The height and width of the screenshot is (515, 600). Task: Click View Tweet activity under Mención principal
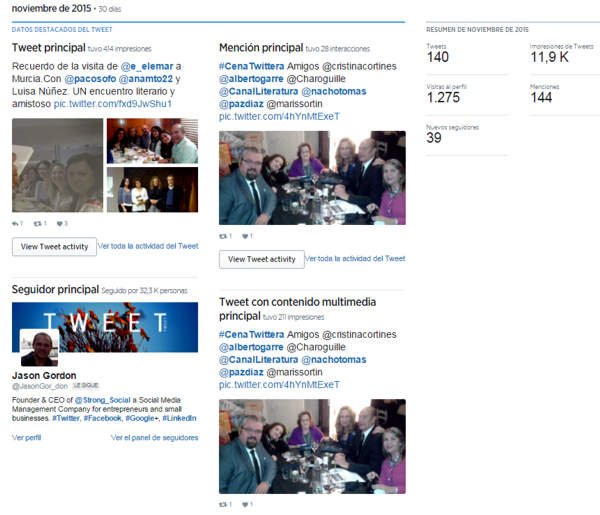point(262,259)
